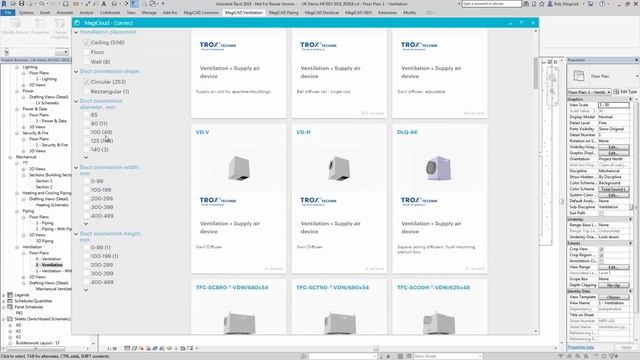This screenshot has width=640, height=360.
Task: Click the Apply button in Properties panel
Action: coord(626,347)
